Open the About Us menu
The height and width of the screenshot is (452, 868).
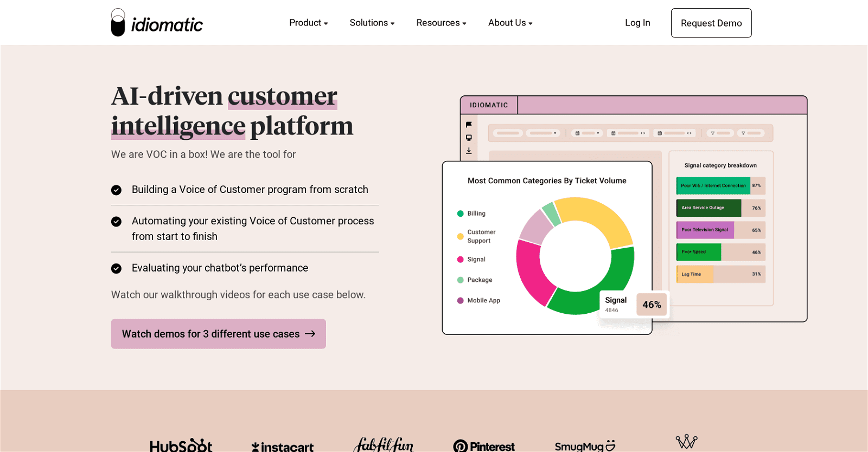click(x=510, y=23)
